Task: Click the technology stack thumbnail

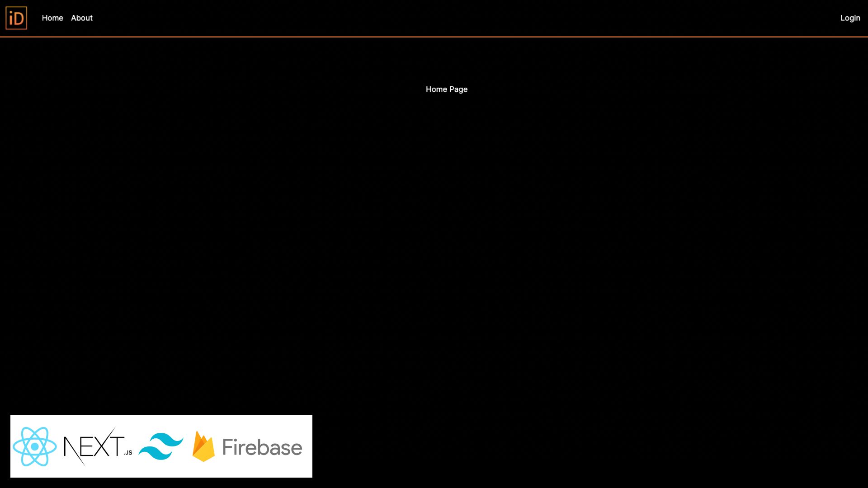Action: click(161, 446)
